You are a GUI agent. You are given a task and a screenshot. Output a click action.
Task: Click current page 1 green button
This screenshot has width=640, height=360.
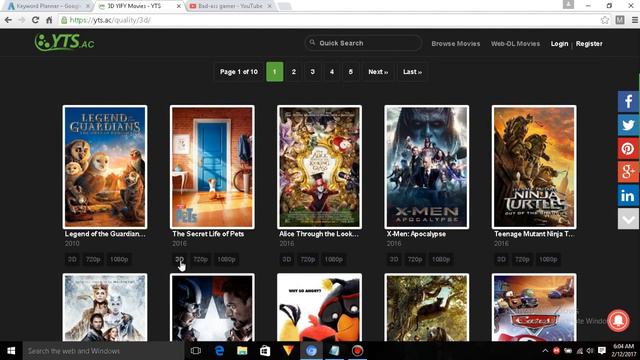point(275,72)
